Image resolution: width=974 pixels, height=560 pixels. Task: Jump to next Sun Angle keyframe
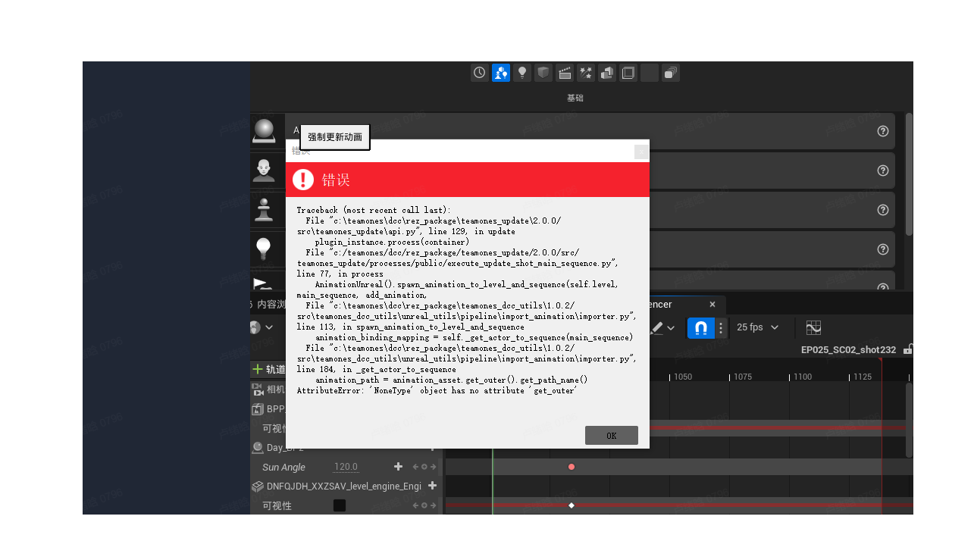point(434,467)
